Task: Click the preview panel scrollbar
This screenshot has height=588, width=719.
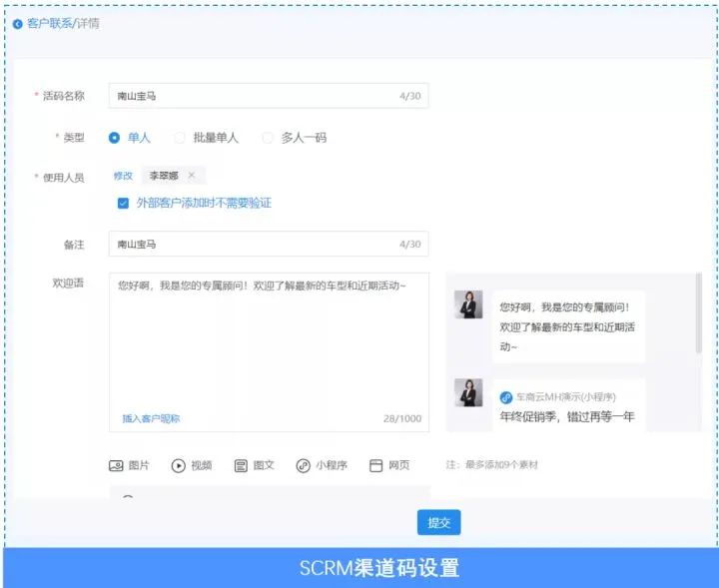Action: [x=699, y=313]
